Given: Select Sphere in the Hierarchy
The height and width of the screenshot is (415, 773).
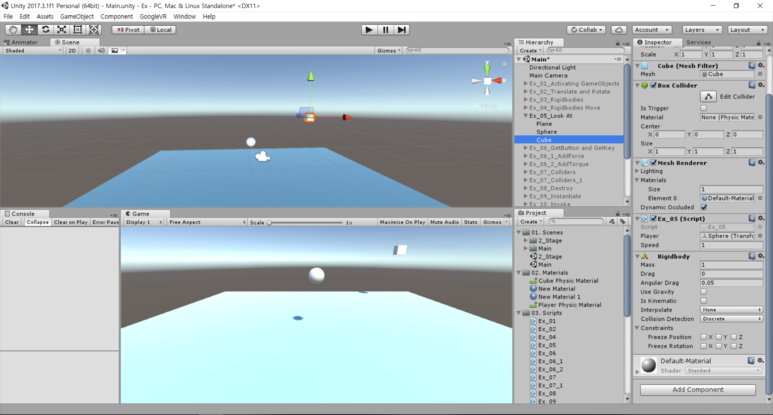Looking at the screenshot, I should point(546,132).
